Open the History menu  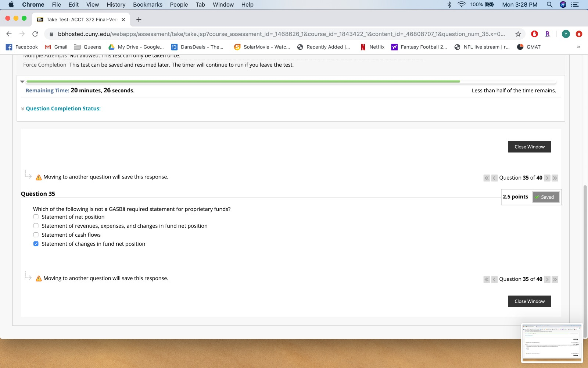116,4
